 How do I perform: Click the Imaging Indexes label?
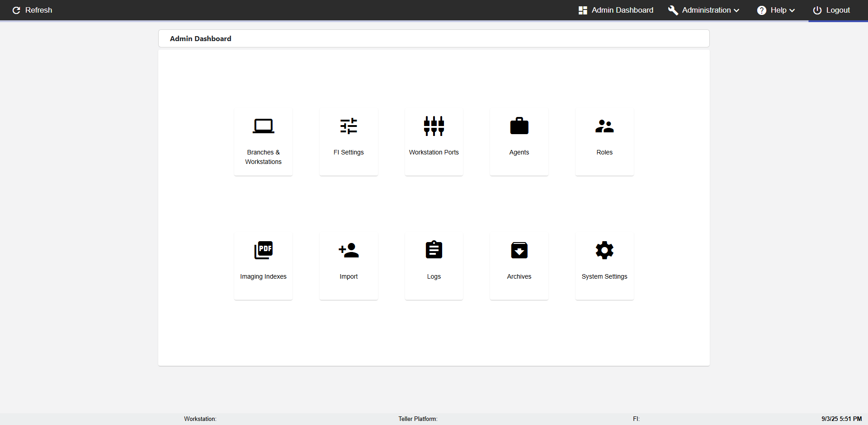263,276
